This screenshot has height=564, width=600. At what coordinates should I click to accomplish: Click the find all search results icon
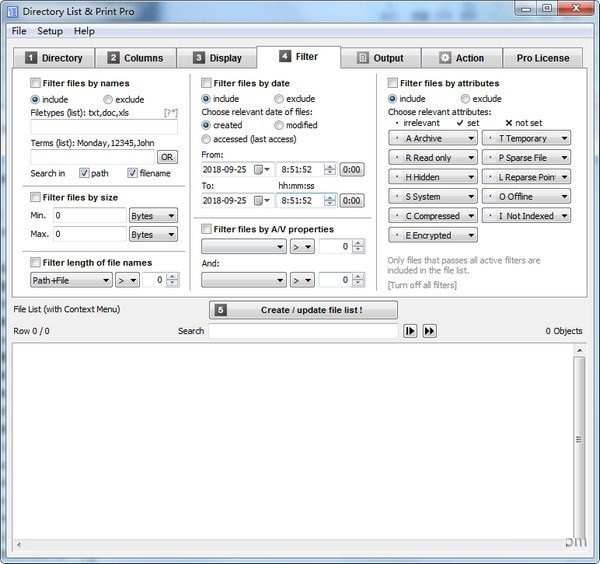click(x=429, y=331)
